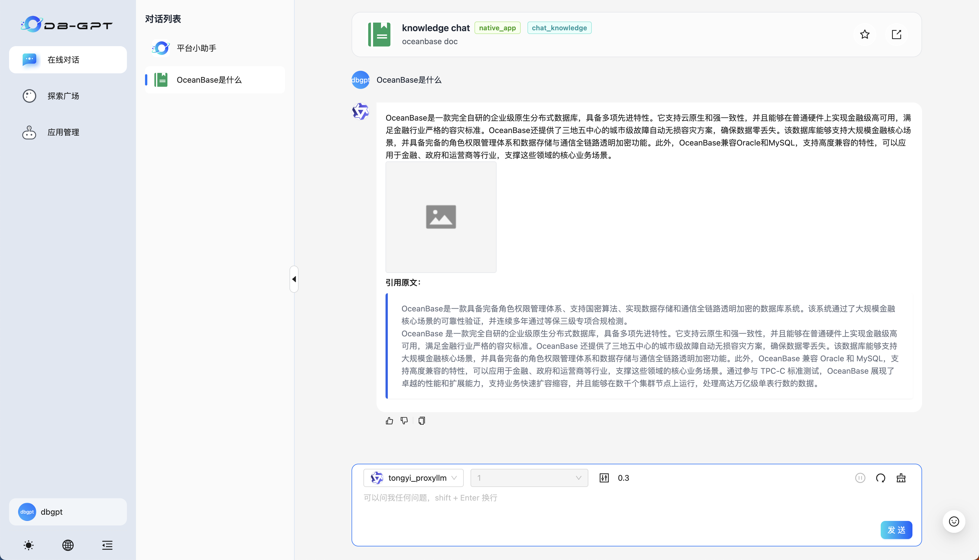Viewport: 979px width, 560px height.
Task: Toggle the light theme sun icon
Action: click(x=29, y=545)
